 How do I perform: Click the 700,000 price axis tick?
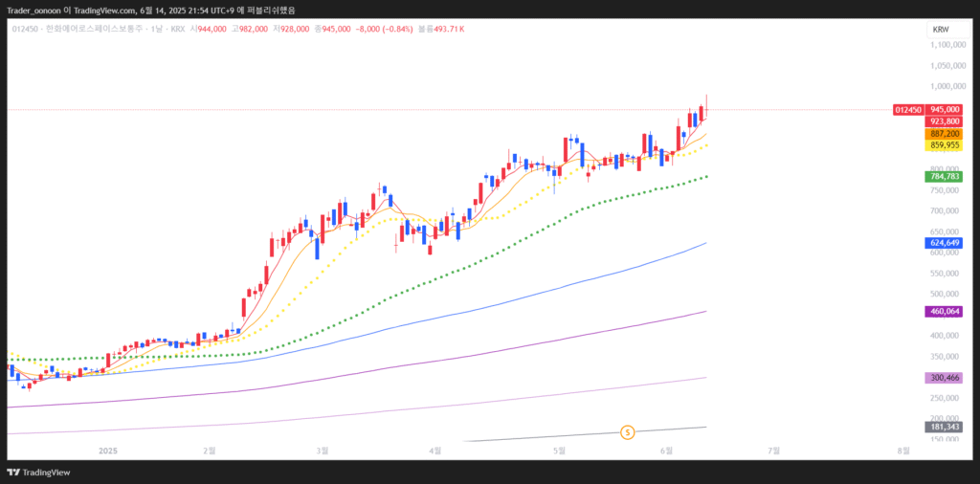click(x=947, y=211)
